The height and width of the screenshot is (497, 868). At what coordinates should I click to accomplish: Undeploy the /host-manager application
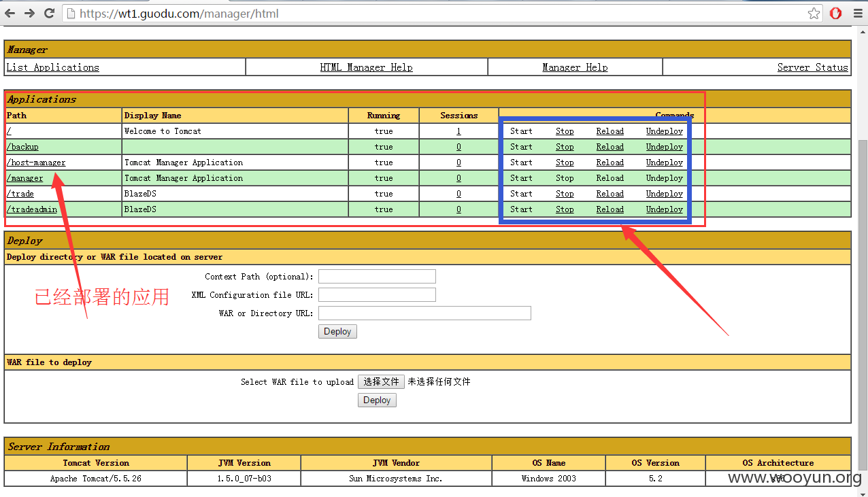[x=665, y=162]
